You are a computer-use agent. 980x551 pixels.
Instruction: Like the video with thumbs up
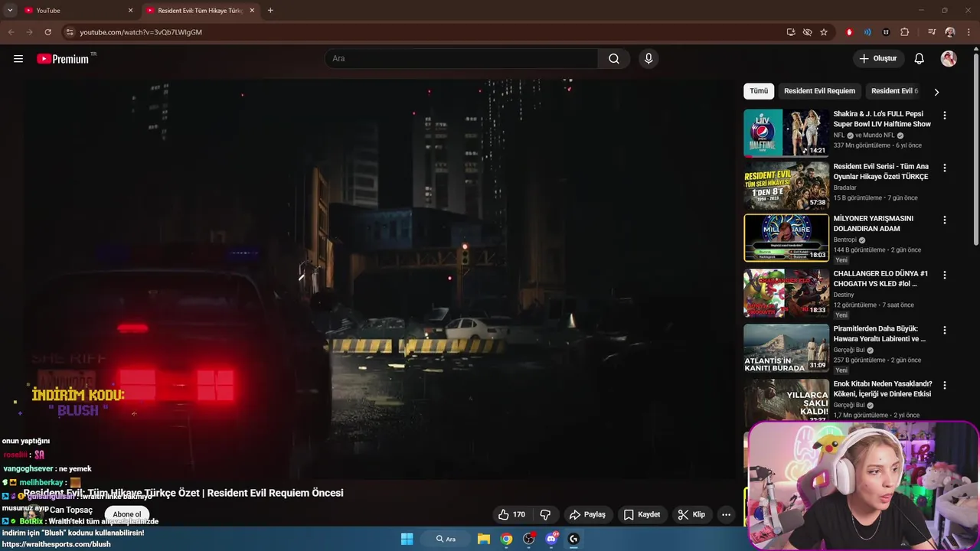511,514
